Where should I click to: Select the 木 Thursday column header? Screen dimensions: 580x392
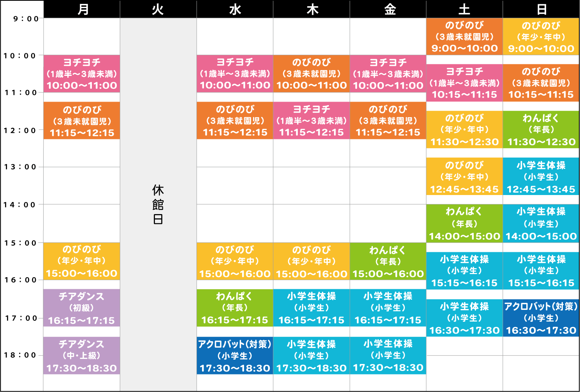pyautogui.click(x=311, y=9)
